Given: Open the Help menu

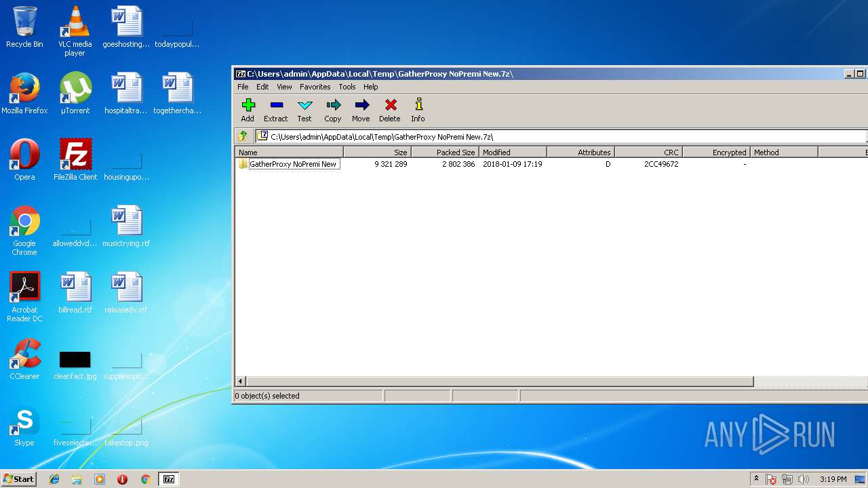Looking at the screenshot, I should coord(370,87).
